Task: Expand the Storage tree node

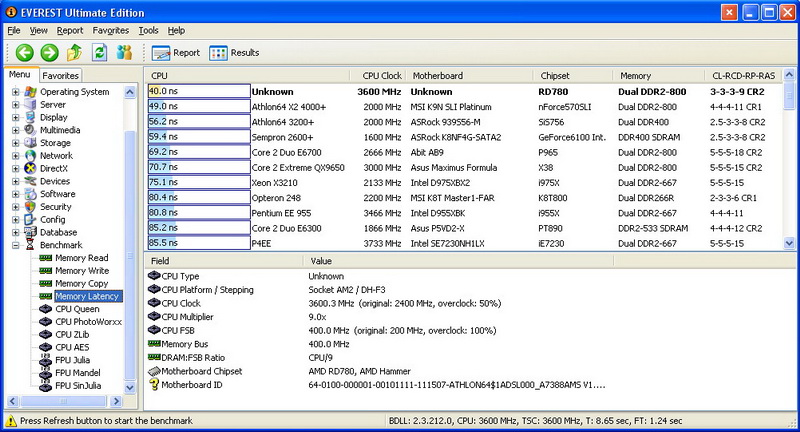Action: 16,143
